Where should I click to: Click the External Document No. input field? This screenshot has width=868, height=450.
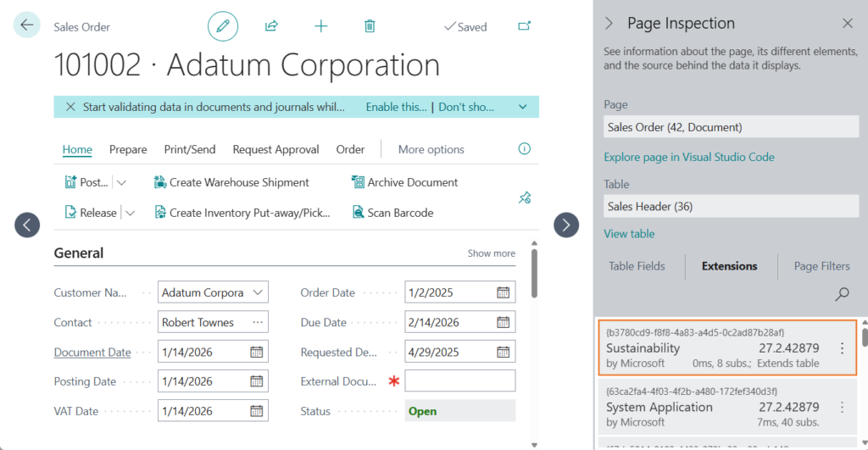[459, 381]
